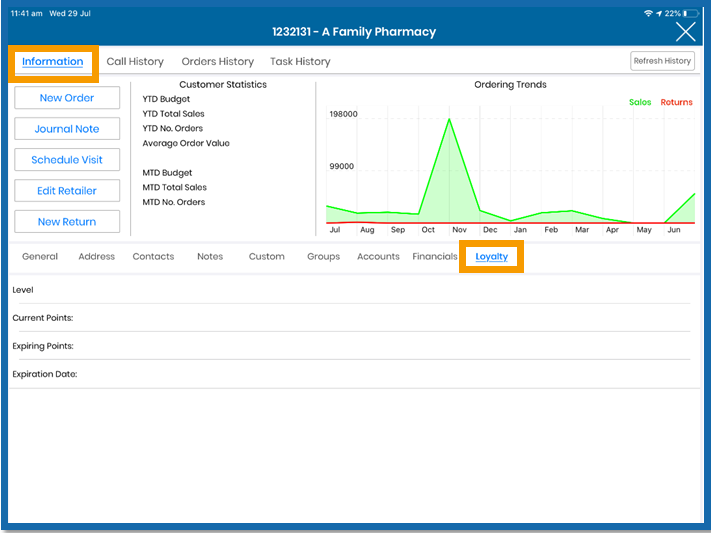View the Task History tab

click(300, 62)
